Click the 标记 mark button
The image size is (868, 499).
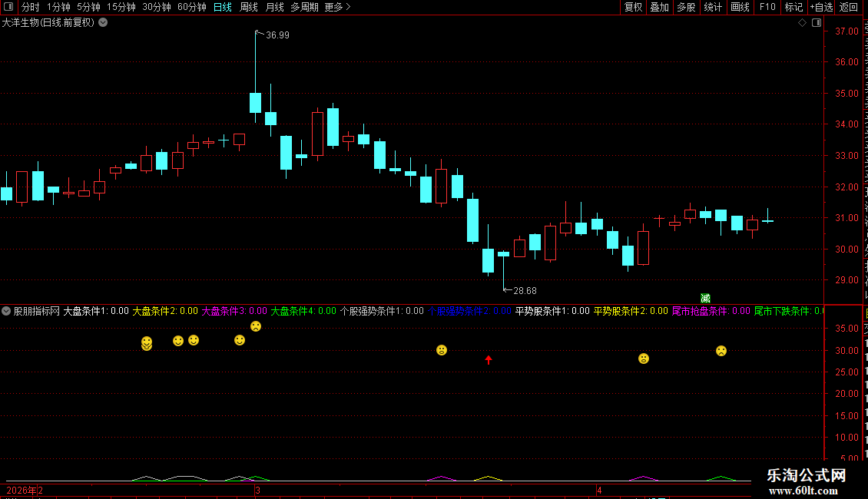[x=793, y=7]
